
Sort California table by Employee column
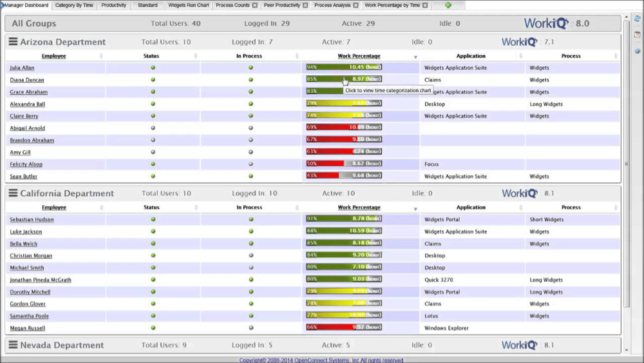(x=54, y=207)
